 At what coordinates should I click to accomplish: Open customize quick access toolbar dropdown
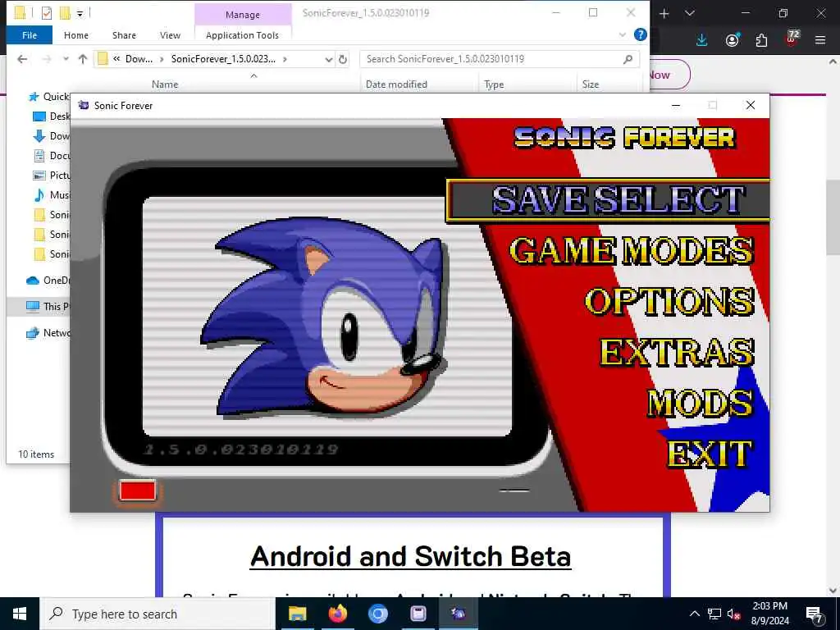(80, 13)
